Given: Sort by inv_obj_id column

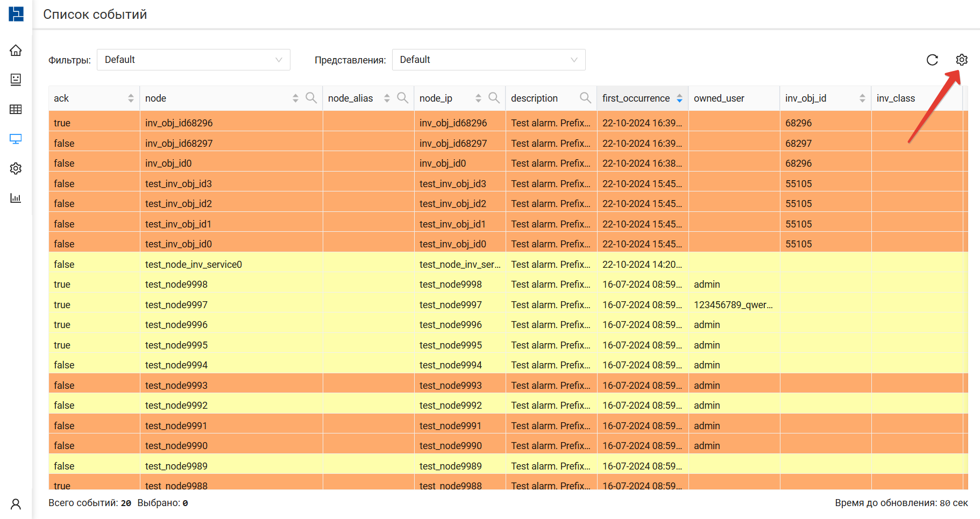Looking at the screenshot, I should (x=862, y=98).
